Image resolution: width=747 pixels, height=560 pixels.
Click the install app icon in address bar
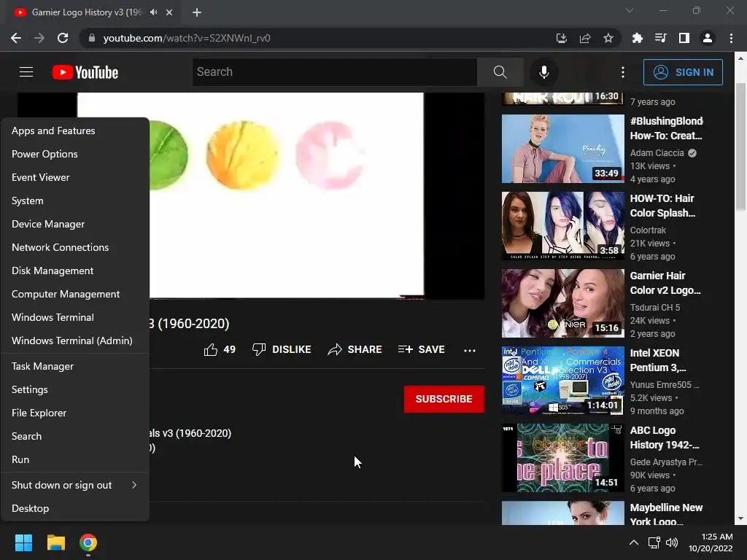(x=561, y=38)
